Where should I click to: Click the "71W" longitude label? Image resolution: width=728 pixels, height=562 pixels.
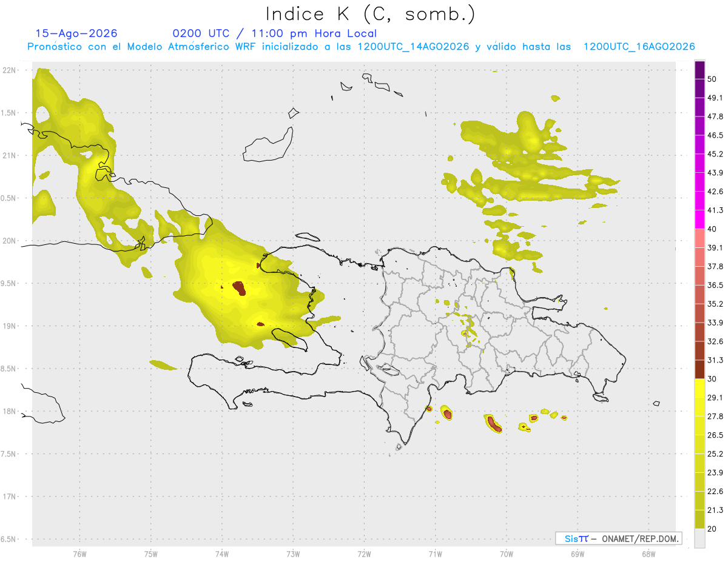(x=435, y=554)
